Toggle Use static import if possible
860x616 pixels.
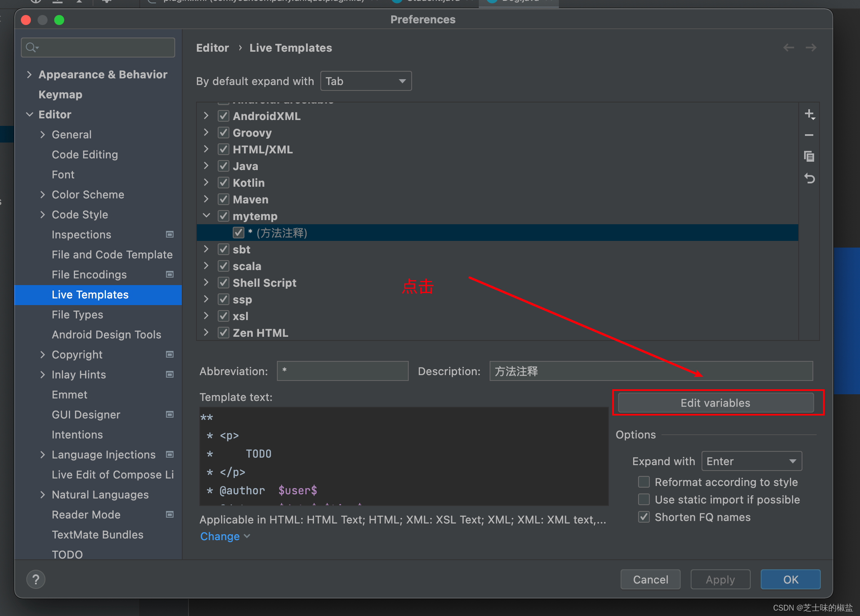click(x=644, y=500)
